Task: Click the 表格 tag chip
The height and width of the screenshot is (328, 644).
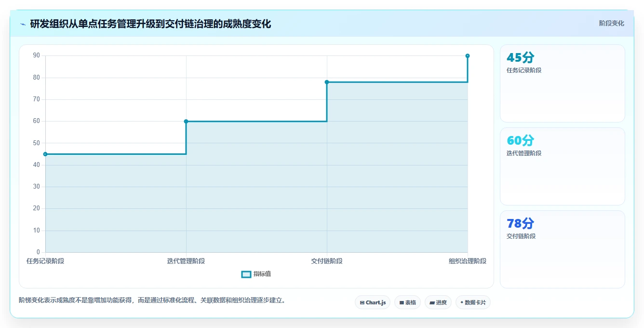Action: [x=407, y=302]
